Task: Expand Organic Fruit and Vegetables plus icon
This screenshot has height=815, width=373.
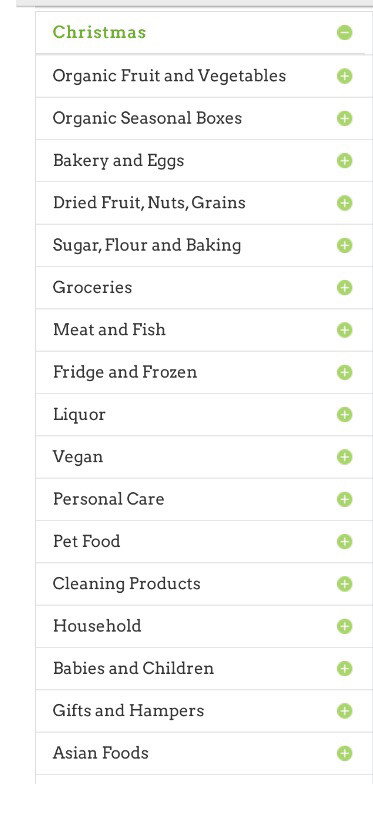Action: click(344, 76)
